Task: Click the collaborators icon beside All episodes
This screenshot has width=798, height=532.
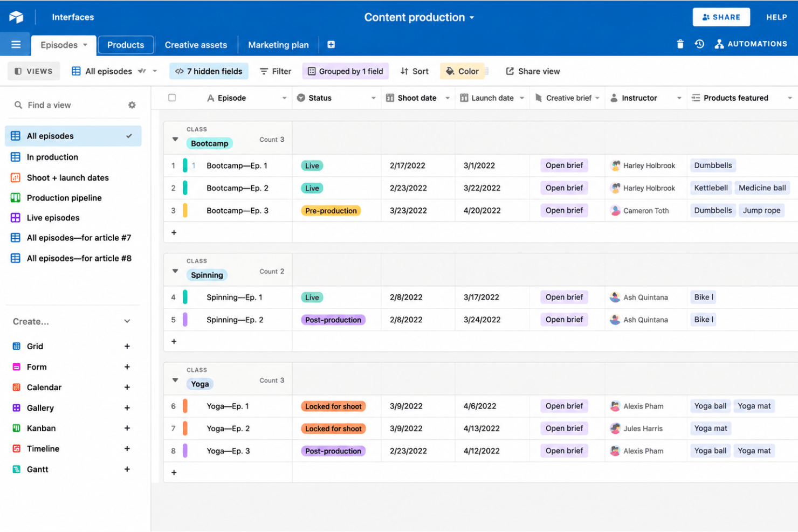Action: point(142,71)
